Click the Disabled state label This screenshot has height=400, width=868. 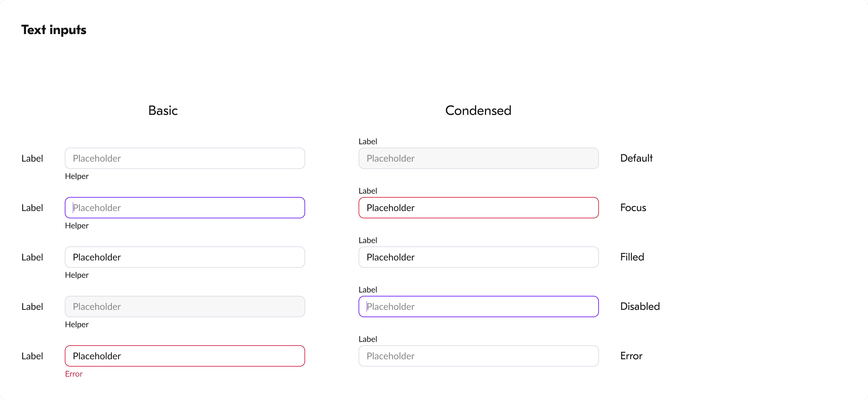coord(640,306)
